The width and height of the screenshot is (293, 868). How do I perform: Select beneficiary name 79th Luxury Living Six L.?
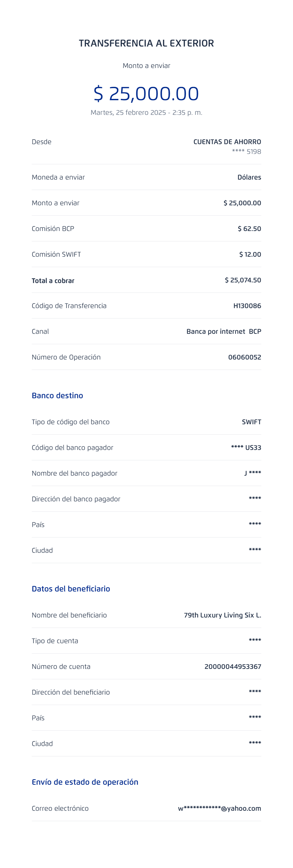coord(222,615)
